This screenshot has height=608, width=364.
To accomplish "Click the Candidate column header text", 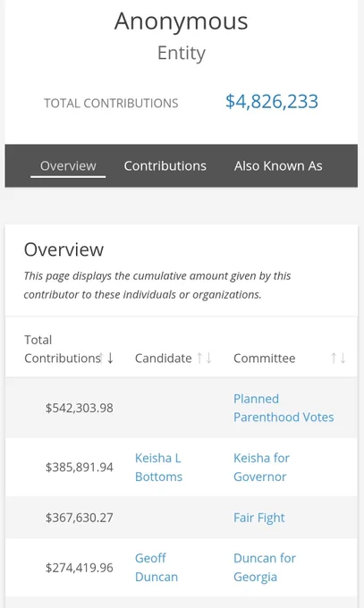I will 164,358.
